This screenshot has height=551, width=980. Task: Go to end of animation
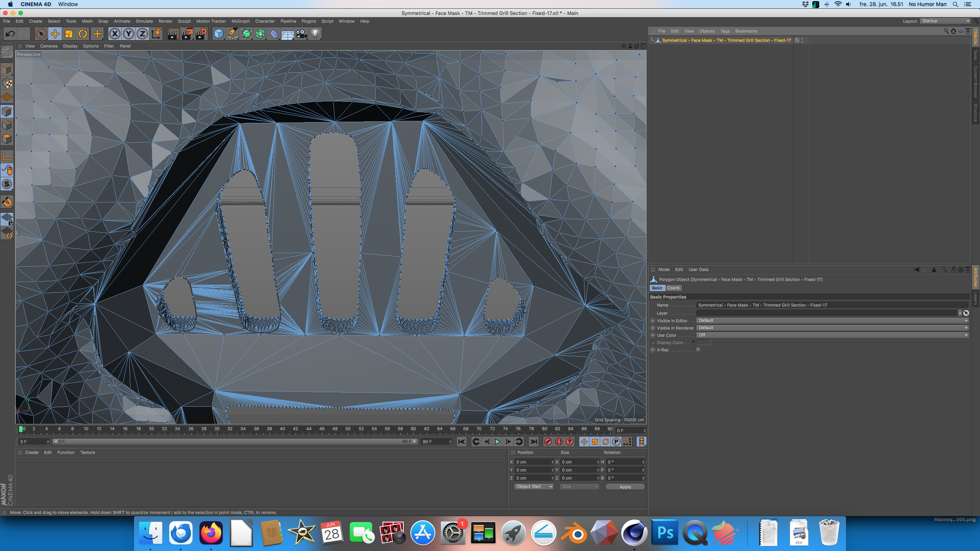tap(533, 442)
